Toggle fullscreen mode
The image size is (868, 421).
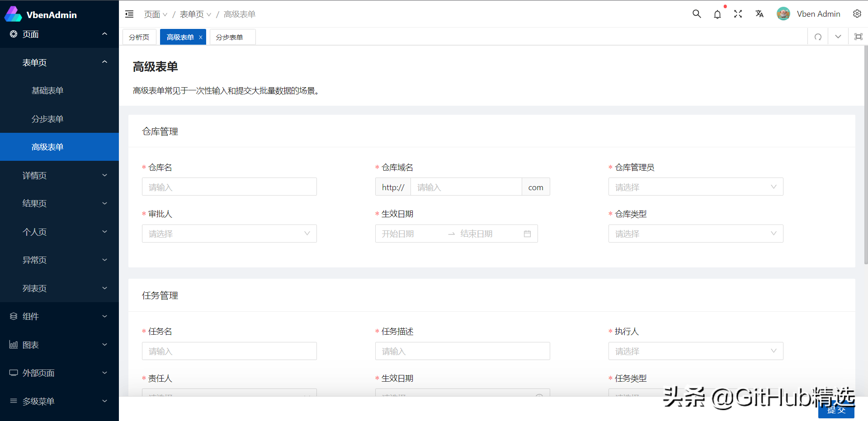738,14
